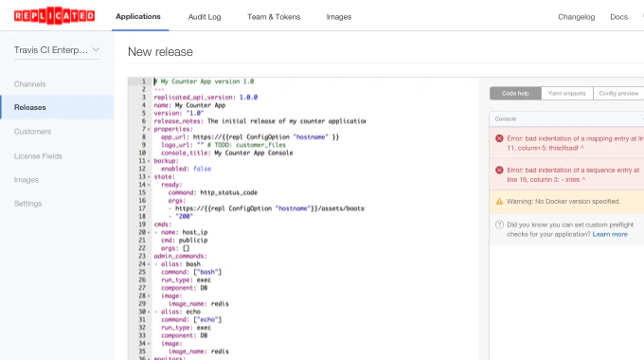Open Travis CI Enterprise app dropdown

pos(57,50)
